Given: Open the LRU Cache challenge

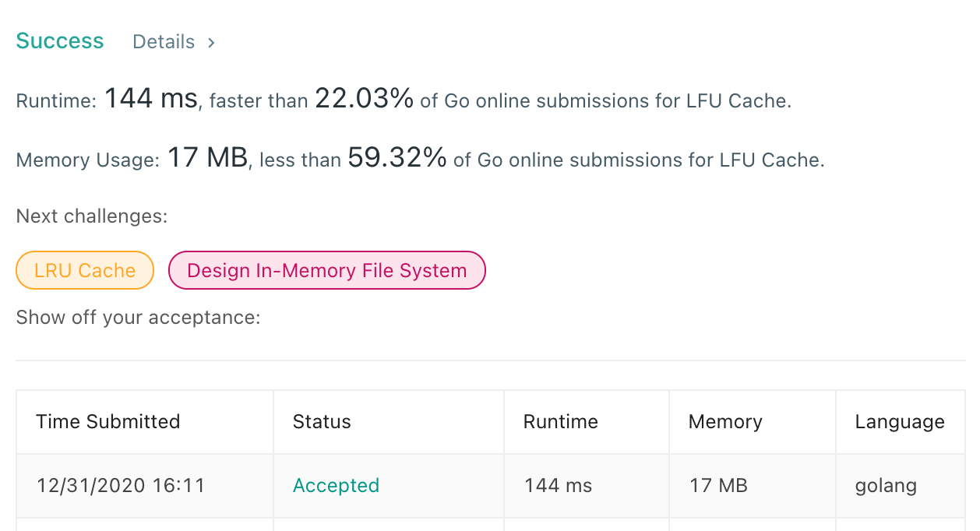Looking at the screenshot, I should click(x=85, y=270).
